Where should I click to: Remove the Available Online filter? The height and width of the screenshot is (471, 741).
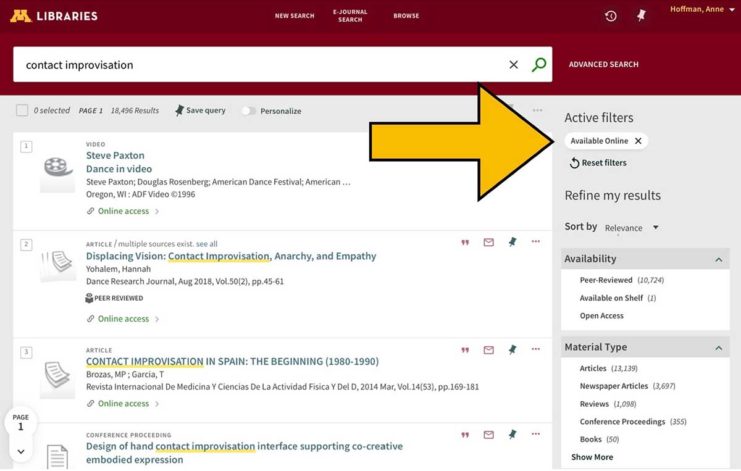pyautogui.click(x=638, y=141)
